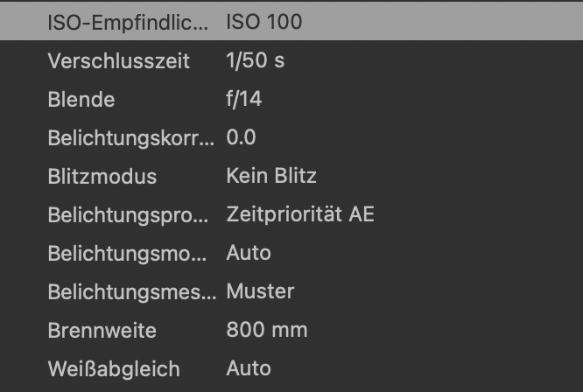This screenshot has height=392, width=583.
Task: Select the ISO-Empfindlichkeit row label
Action: (x=128, y=23)
